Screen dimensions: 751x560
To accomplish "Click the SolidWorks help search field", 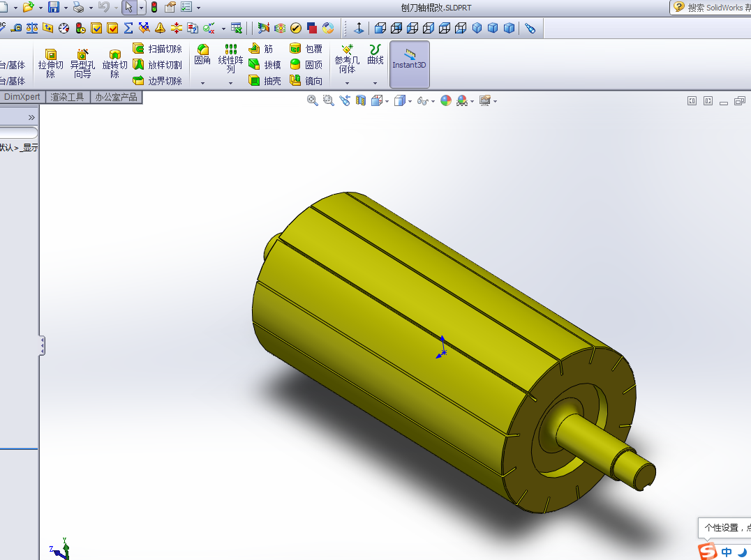I will [x=712, y=7].
